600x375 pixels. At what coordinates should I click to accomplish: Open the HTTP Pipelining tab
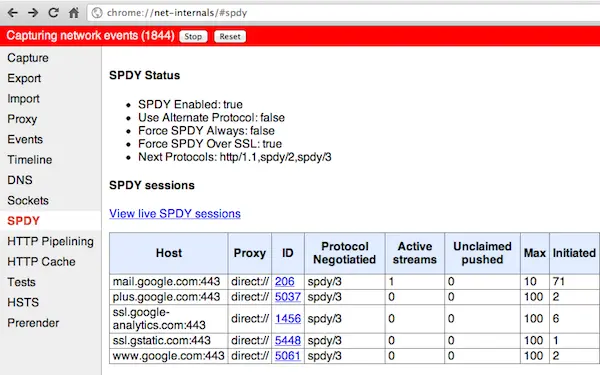point(51,241)
